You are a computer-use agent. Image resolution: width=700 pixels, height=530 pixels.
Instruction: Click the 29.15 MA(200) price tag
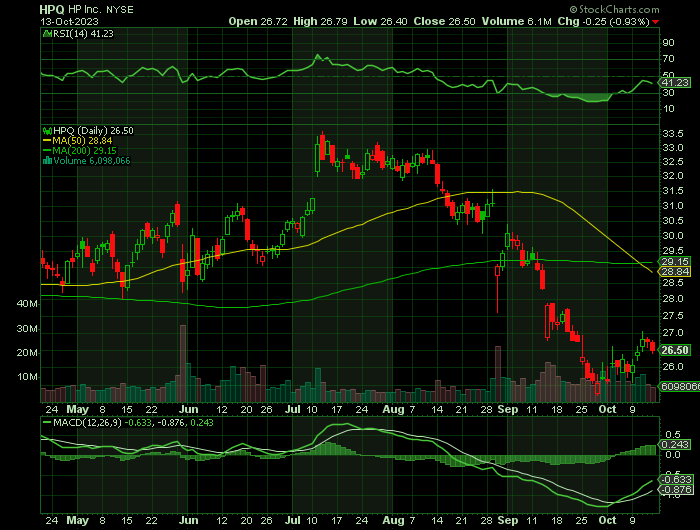click(675, 262)
